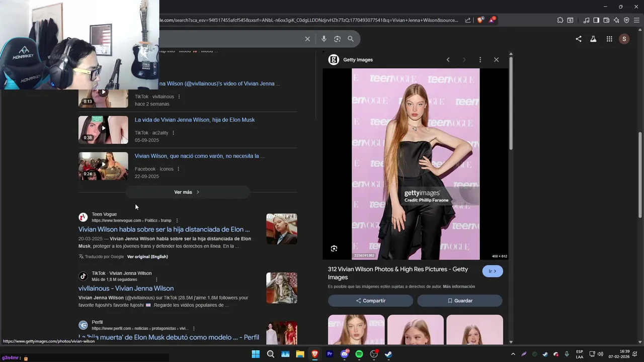Open Windows Start menu

[x=256, y=354]
